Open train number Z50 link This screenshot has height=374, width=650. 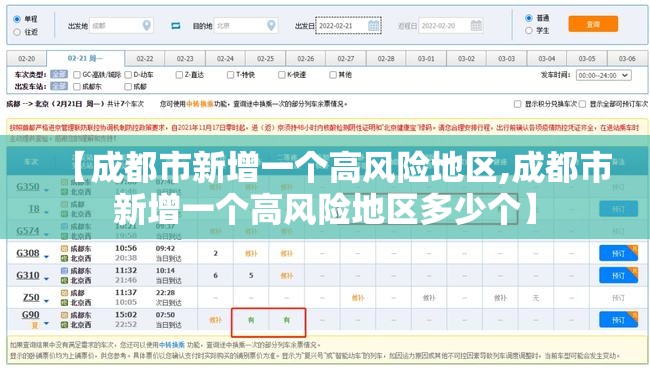coord(31,297)
